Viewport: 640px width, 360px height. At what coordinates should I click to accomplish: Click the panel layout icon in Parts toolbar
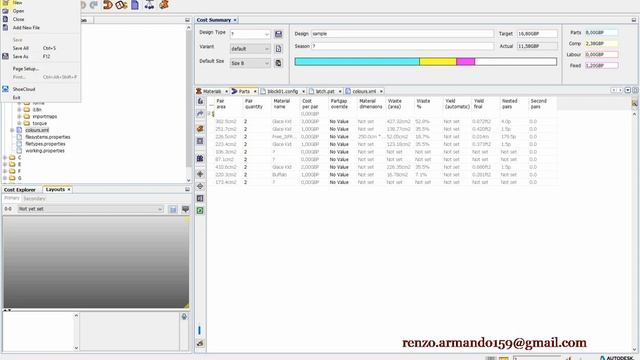(200, 198)
